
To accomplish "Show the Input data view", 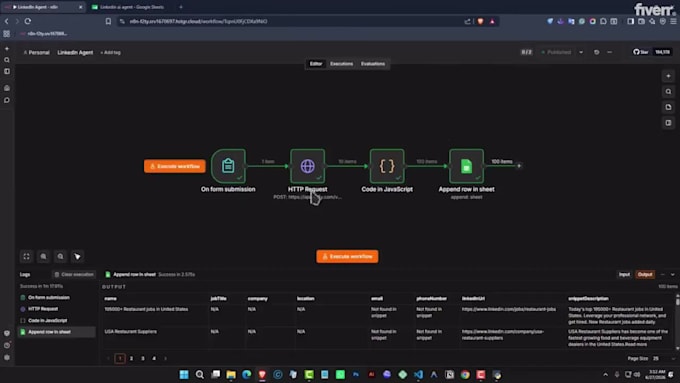I will point(624,275).
